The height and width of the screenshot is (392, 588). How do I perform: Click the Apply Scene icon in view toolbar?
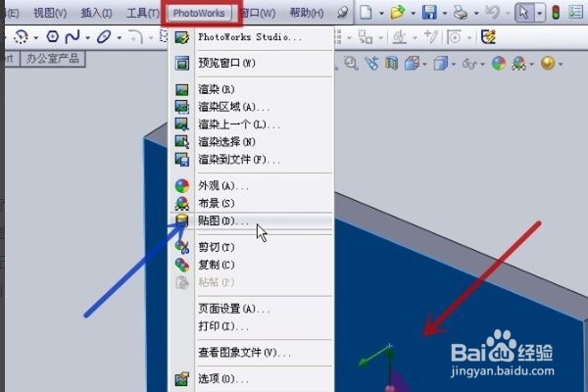click(x=519, y=64)
